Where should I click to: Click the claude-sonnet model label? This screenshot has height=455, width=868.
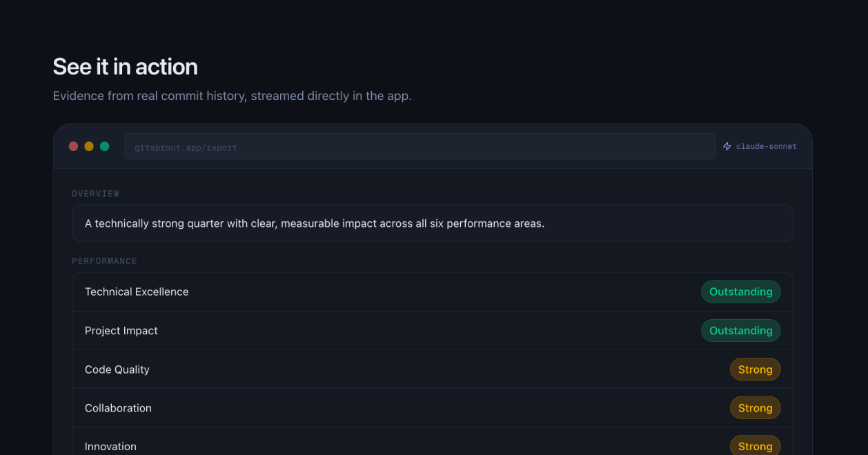point(766,146)
